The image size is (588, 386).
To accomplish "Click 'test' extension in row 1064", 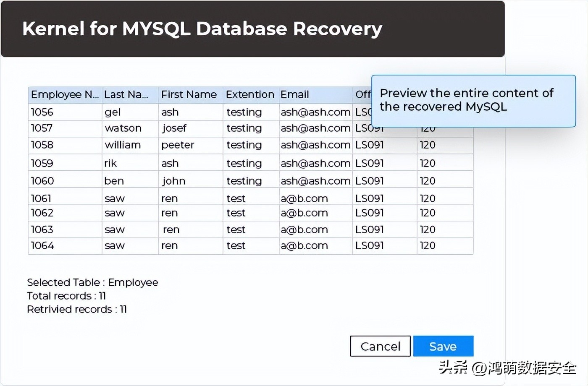I will [x=251, y=246].
